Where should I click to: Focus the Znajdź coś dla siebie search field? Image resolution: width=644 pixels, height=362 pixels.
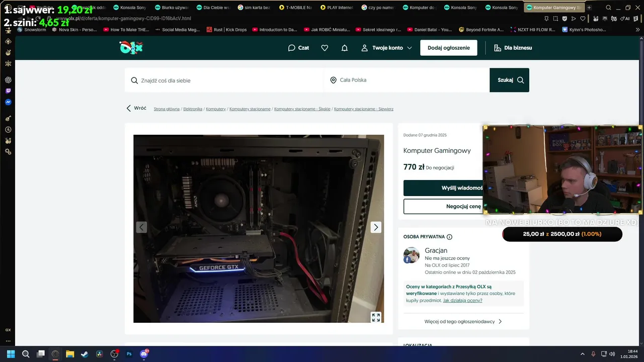click(224, 80)
